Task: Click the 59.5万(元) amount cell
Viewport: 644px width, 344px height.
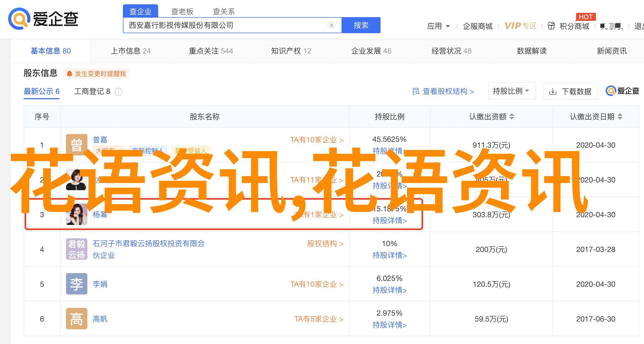Action: [491, 319]
